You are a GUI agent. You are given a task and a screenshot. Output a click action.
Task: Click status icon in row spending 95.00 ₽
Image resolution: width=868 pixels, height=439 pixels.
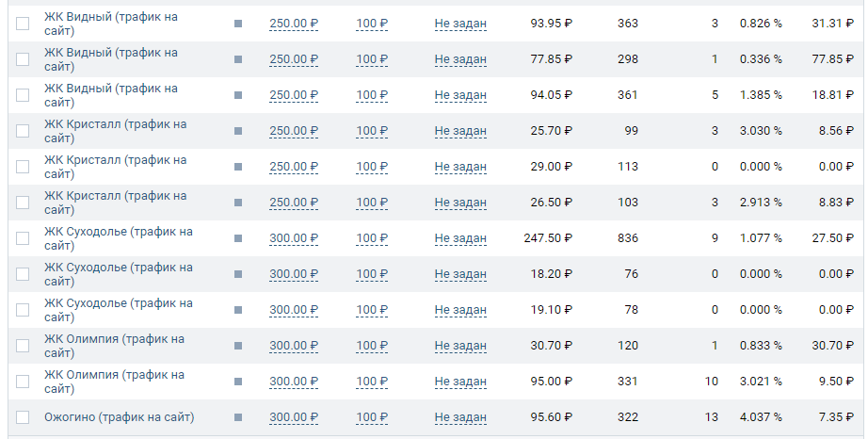238,382
